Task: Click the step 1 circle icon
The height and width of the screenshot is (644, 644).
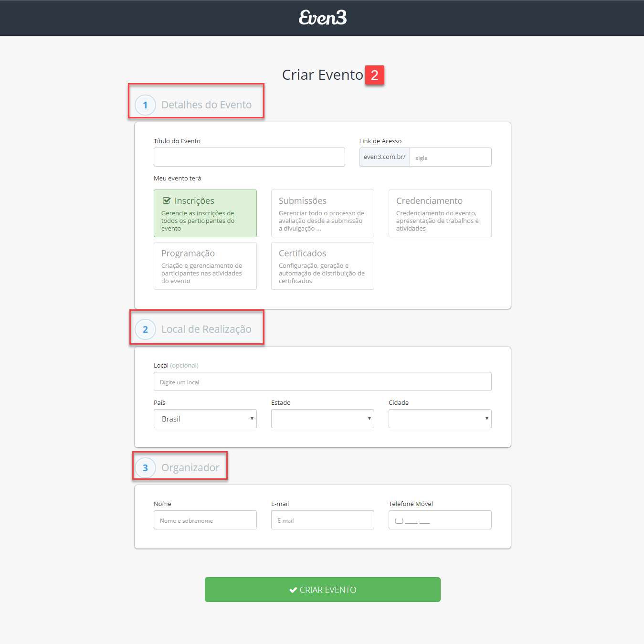Action: click(145, 105)
